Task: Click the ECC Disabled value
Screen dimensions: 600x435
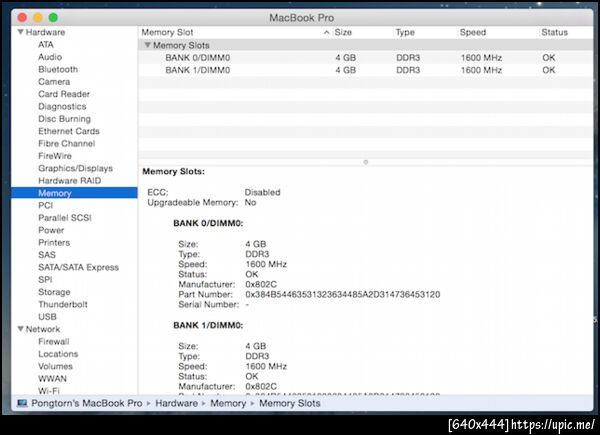Action: 262,192
